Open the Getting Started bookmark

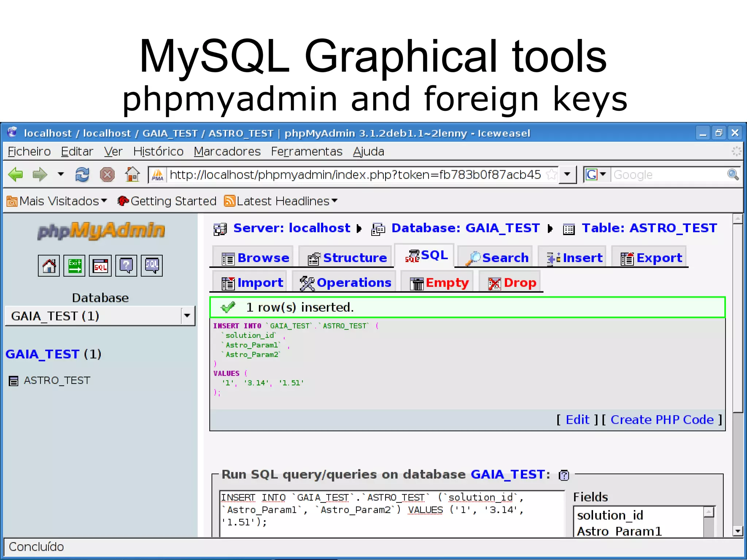click(x=167, y=201)
